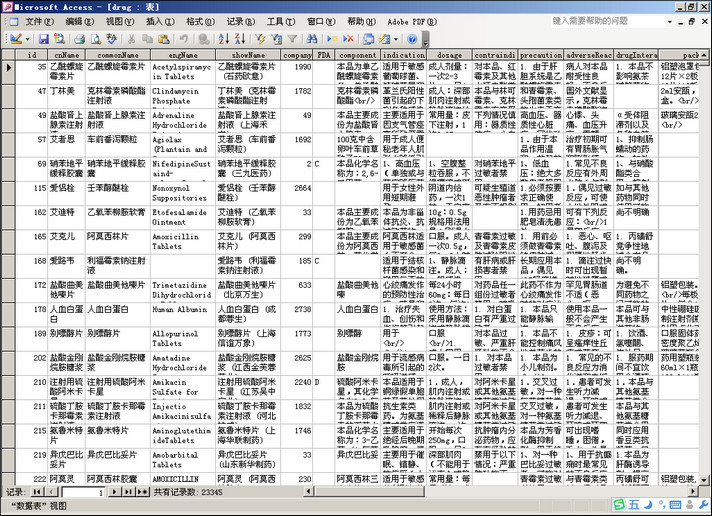Click the Paste clipboard icon
The image size is (712, 516).
click(163, 39)
